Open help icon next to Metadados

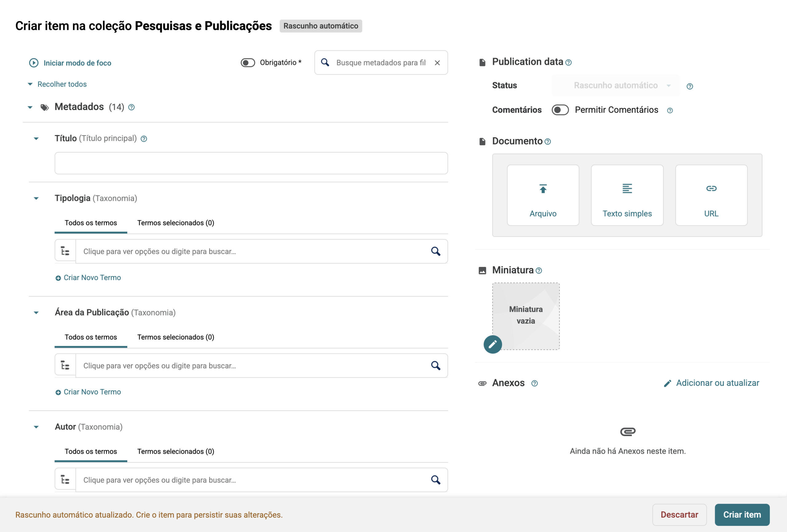(x=131, y=107)
